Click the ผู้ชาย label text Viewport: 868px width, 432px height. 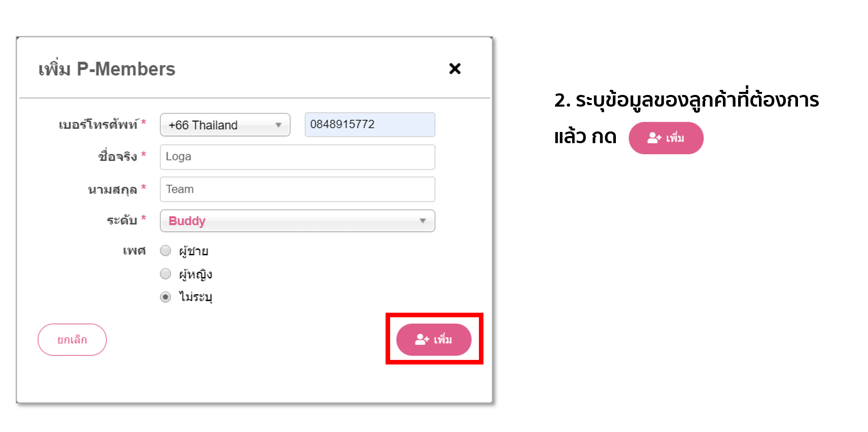point(194,251)
